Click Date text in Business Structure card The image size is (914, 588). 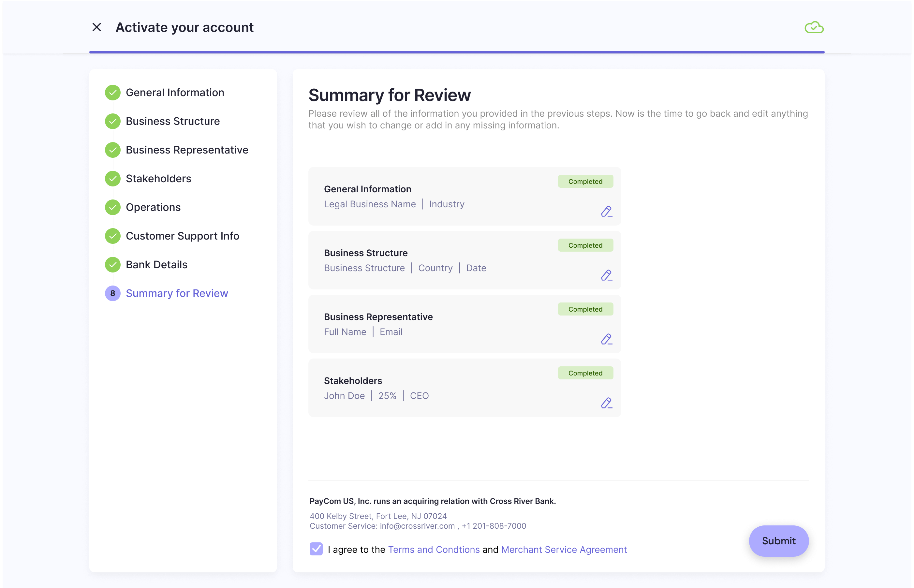point(476,268)
